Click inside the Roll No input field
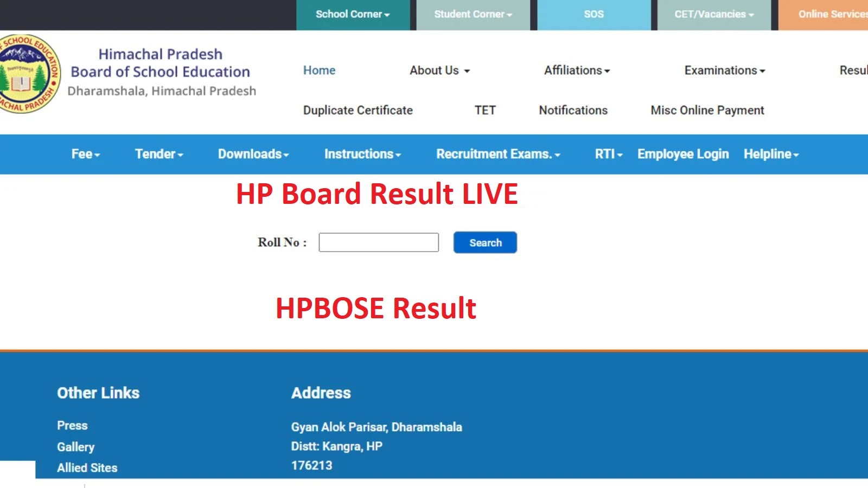Viewport: 868px width, 488px height. click(378, 242)
